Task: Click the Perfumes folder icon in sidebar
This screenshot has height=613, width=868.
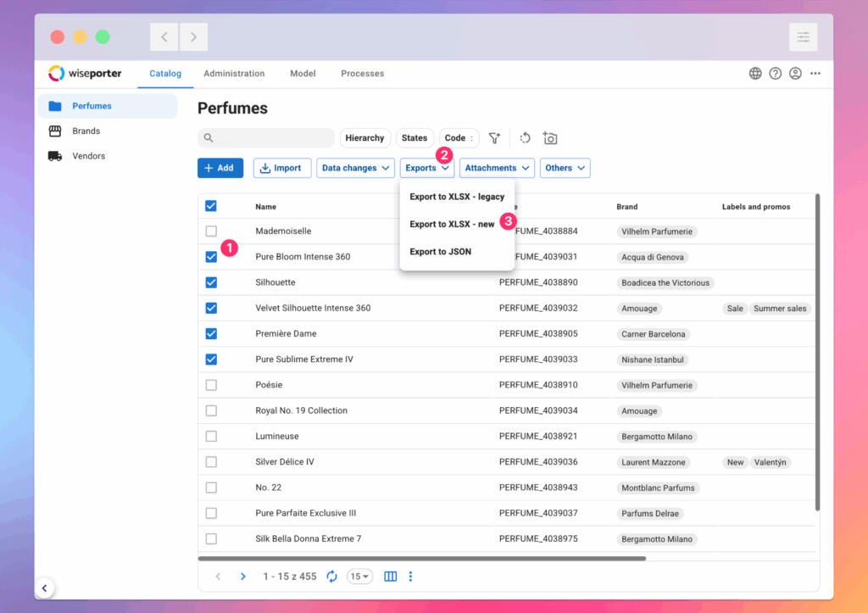Action: pos(55,106)
